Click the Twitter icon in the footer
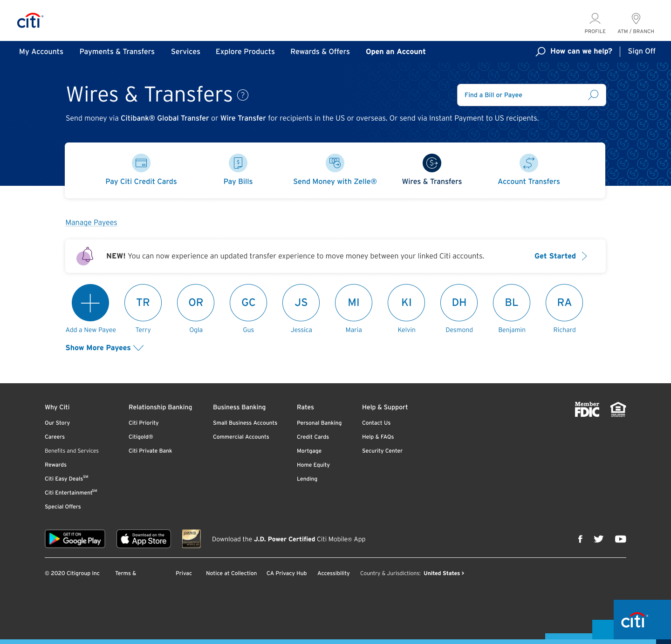The height and width of the screenshot is (644, 671). 599,539
